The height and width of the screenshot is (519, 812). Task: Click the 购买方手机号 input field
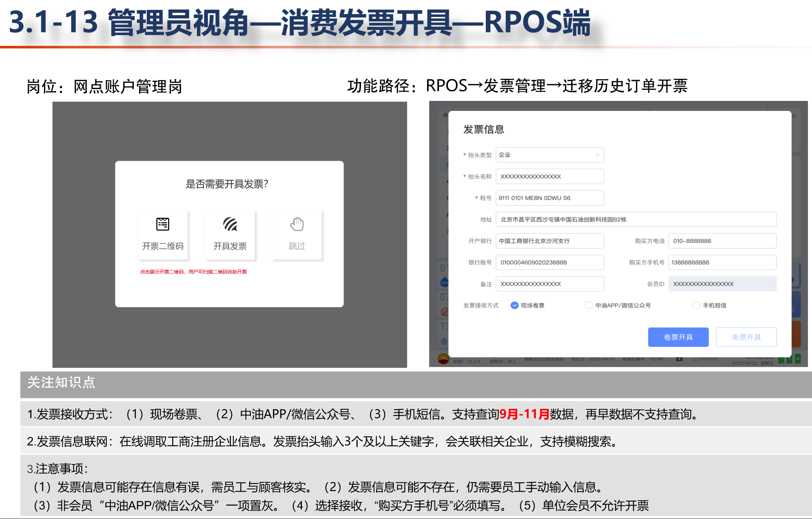(x=722, y=262)
